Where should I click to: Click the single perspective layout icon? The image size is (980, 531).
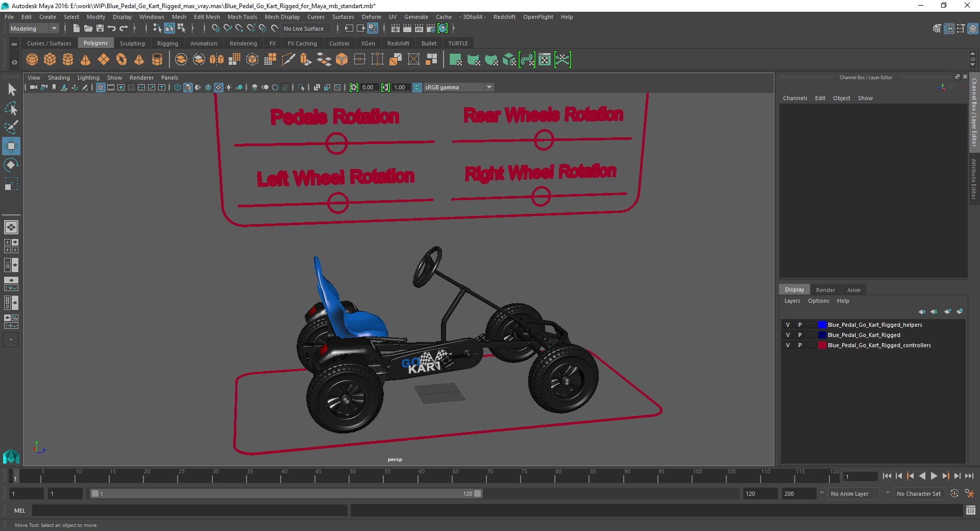(11, 227)
